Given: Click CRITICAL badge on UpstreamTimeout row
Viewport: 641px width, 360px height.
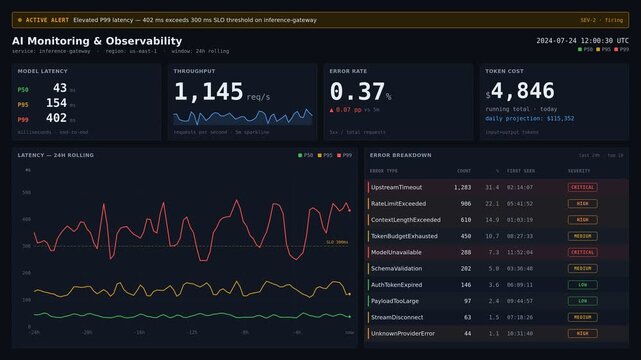Looking at the screenshot, I should [x=583, y=187].
